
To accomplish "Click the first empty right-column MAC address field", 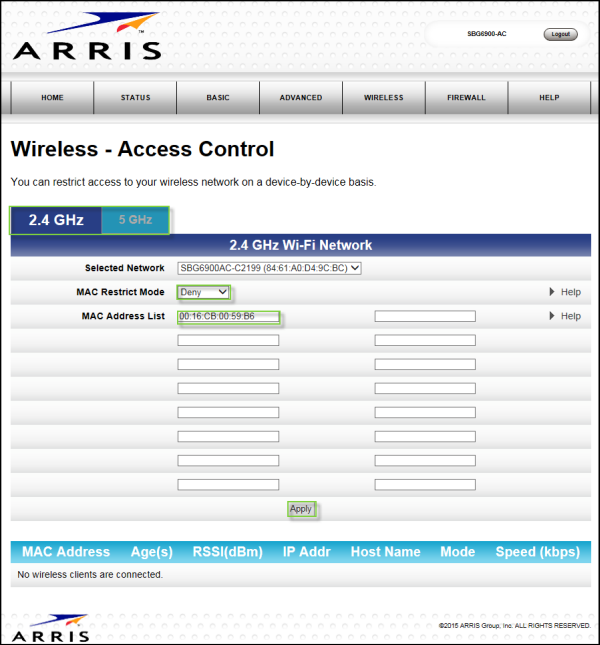I will (425, 316).
